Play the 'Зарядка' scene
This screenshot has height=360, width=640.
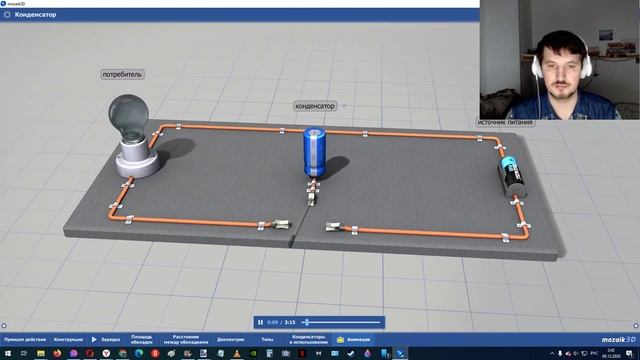pos(106,340)
